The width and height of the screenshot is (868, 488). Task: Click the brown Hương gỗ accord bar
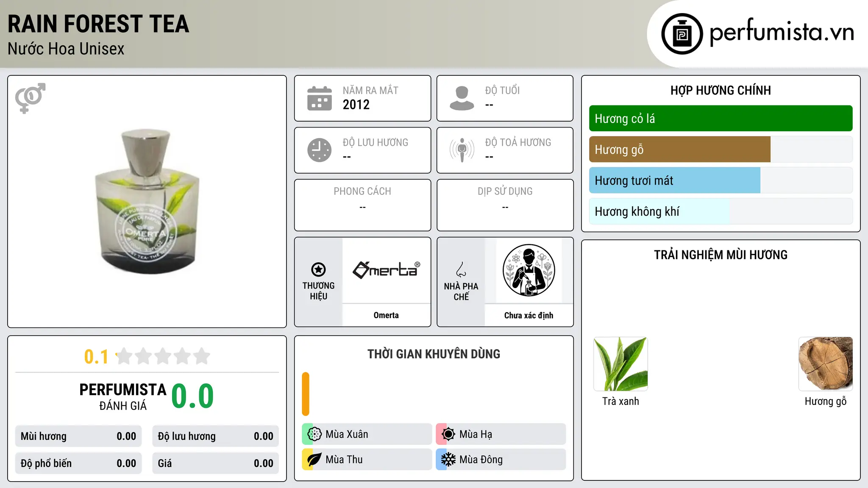[680, 150]
